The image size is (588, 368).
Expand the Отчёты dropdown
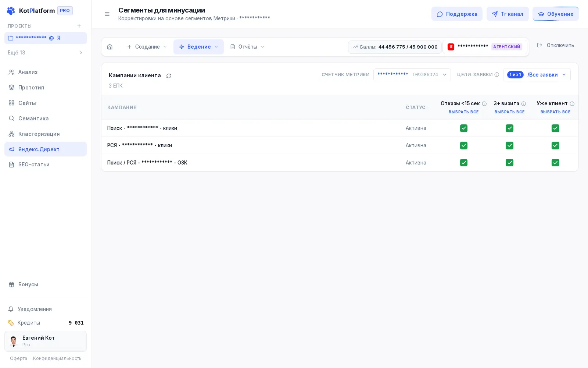coord(247,47)
